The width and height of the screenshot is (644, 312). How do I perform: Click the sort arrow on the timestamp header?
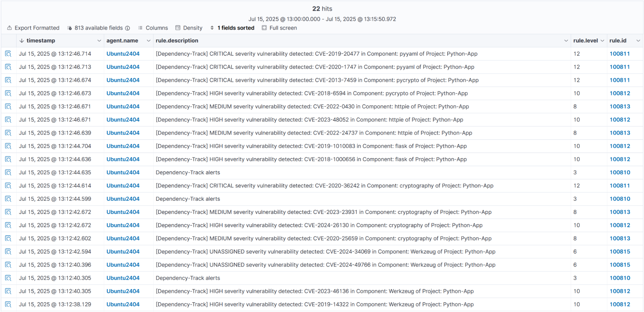tap(22, 41)
